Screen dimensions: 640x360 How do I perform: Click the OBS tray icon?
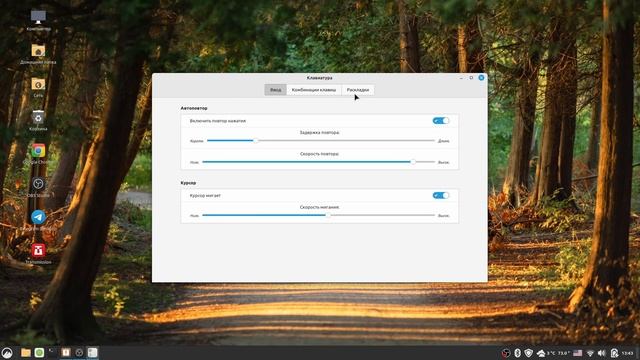[506, 353]
